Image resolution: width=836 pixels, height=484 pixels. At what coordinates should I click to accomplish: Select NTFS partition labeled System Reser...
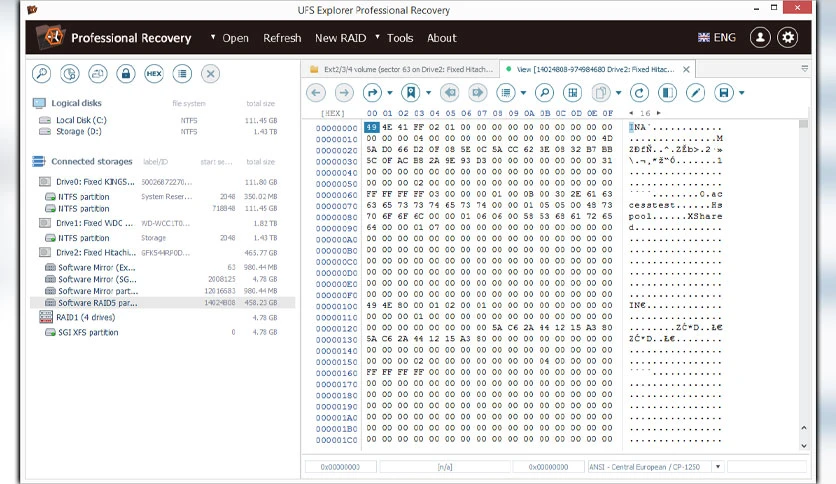tap(83, 197)
